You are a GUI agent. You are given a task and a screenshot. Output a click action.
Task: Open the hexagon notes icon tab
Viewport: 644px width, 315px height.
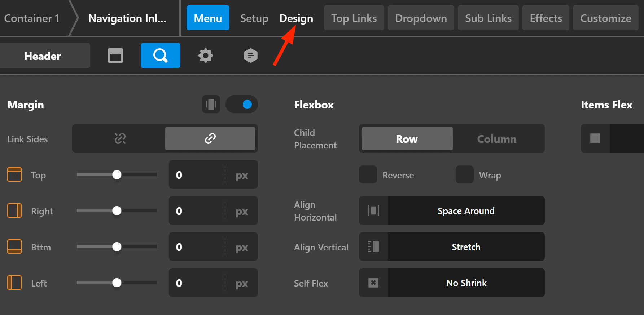251,56
